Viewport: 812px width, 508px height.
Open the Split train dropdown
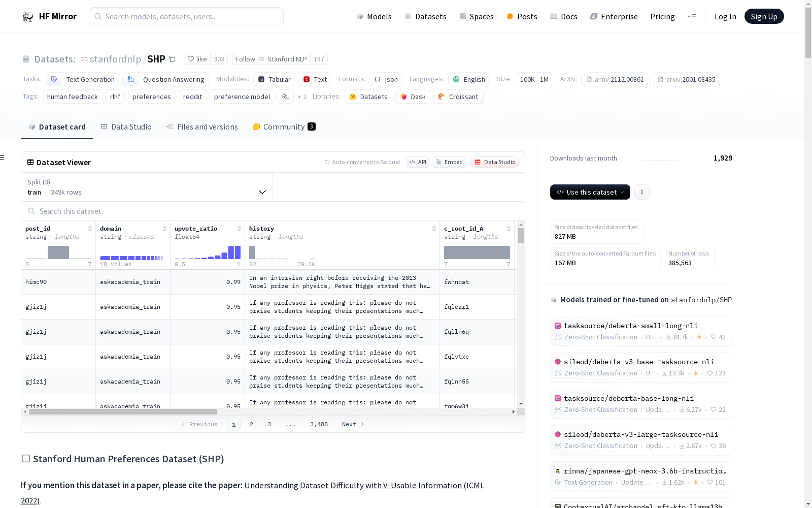(x=147, y=187)
